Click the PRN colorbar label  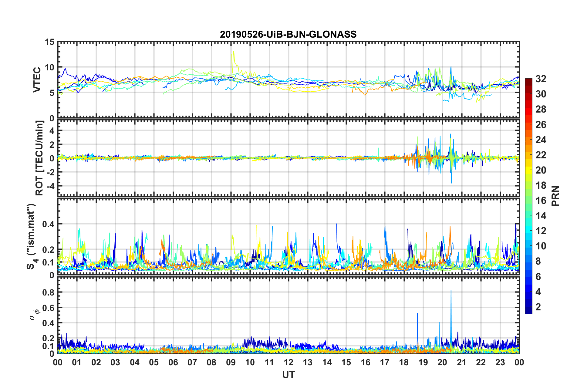(555, 196)
